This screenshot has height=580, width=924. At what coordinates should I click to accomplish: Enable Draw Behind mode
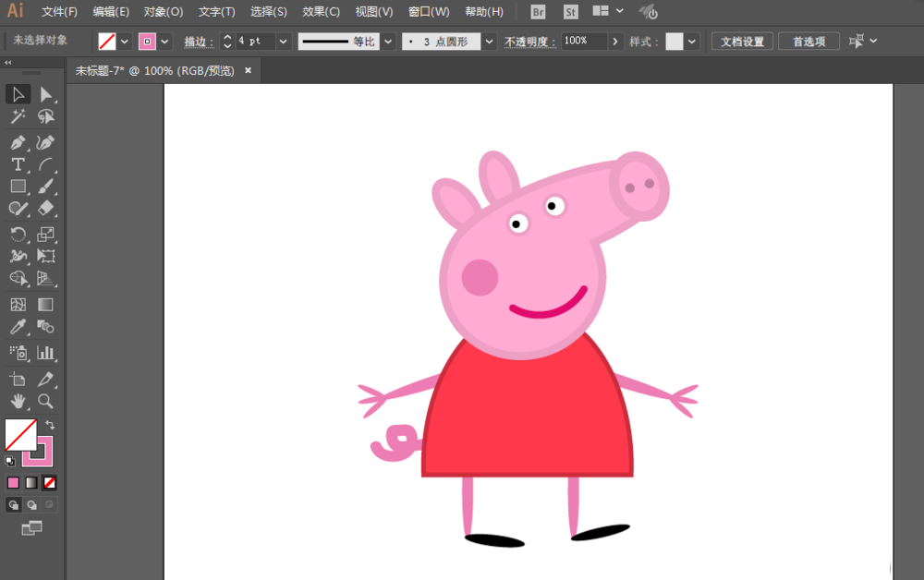[31, 504]
